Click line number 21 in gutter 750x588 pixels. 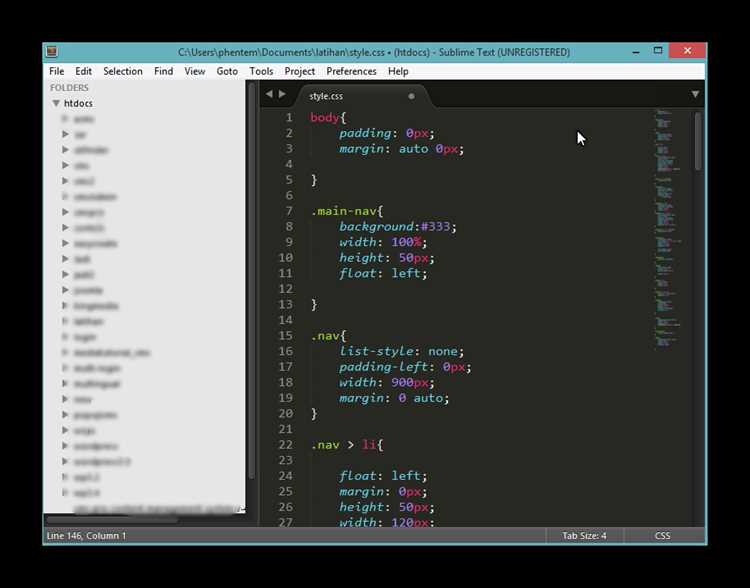coord(286,429)
